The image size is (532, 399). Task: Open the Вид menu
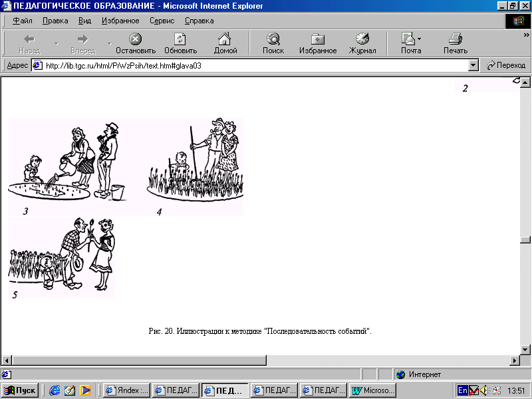[x=84, y=21]
